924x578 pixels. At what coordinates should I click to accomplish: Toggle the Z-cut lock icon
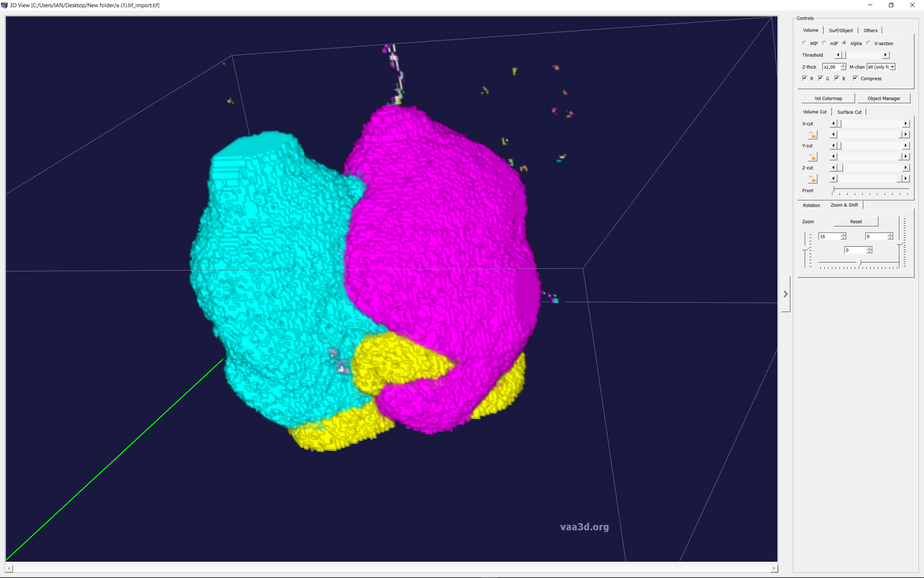coord(812,179)
